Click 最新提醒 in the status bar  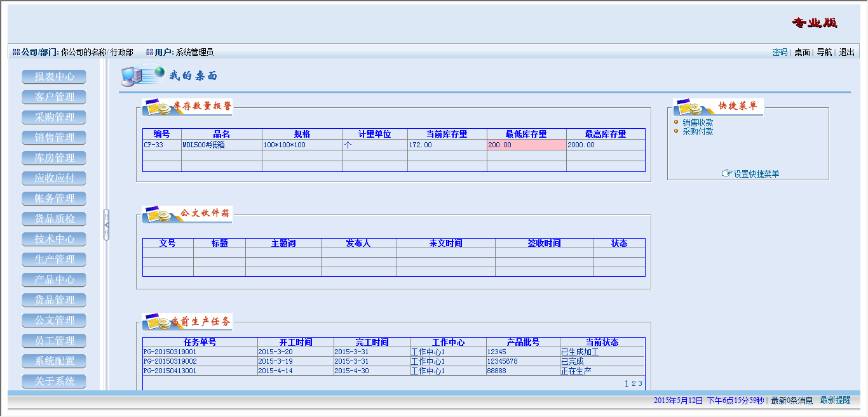coord(835,400)
